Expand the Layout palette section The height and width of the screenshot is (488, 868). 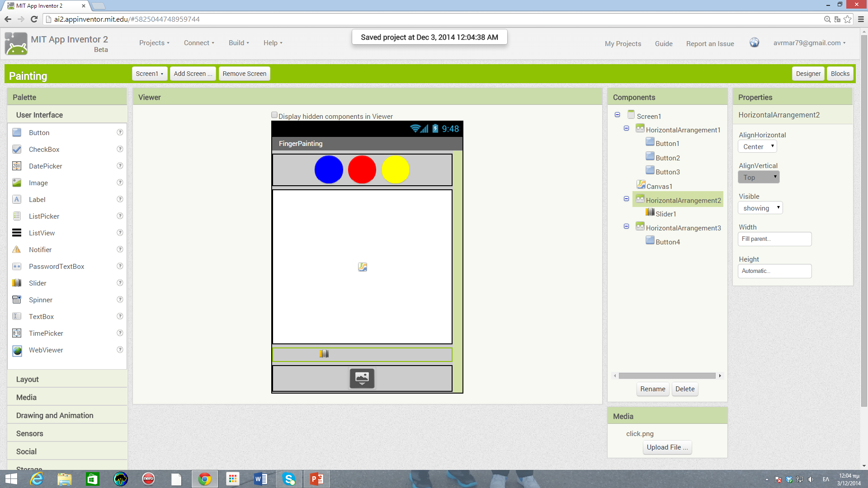[67, 379]
